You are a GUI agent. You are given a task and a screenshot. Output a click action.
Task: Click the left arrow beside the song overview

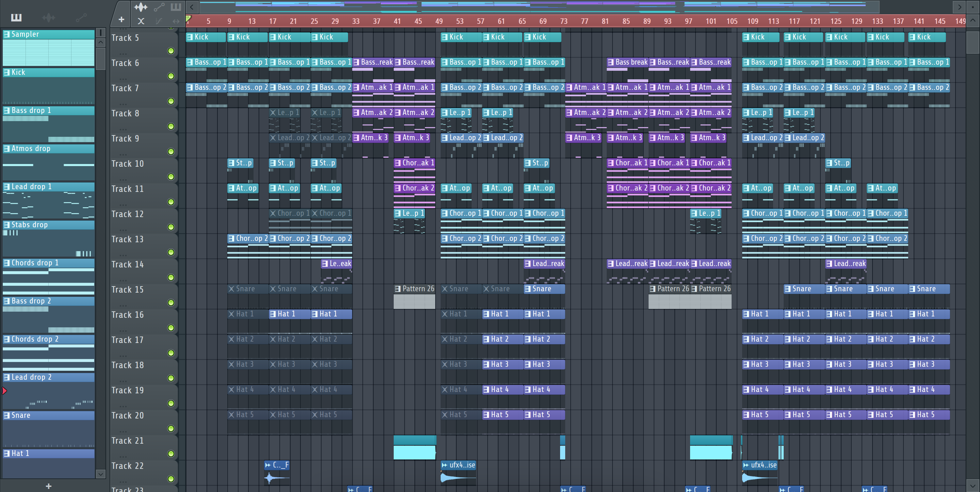[192, 7]
